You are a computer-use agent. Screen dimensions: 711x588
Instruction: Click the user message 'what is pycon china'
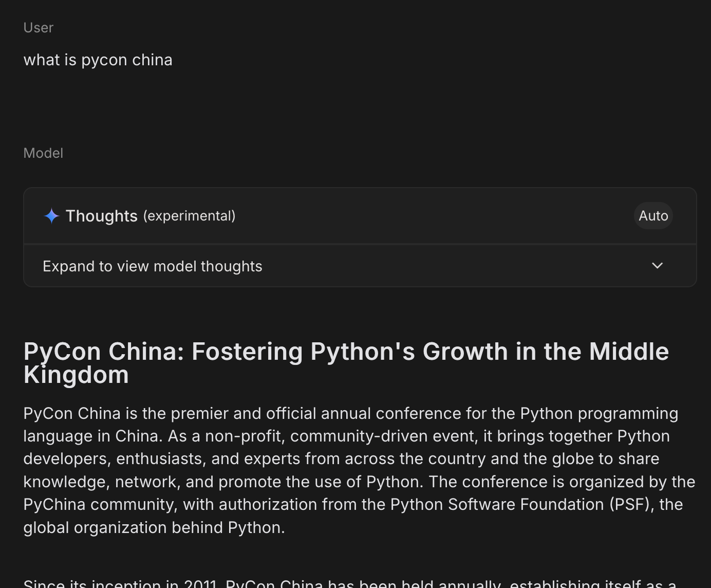pyautogui.click(x=98, y=60)
